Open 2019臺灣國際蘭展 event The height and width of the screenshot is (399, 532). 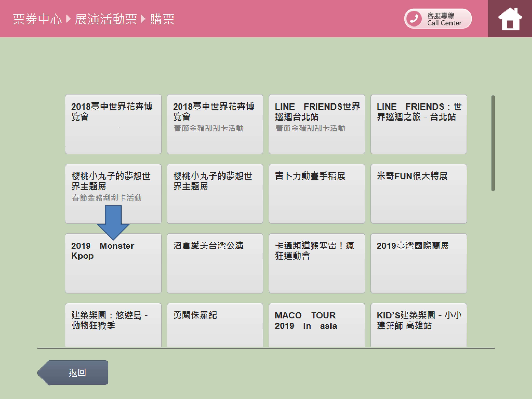coord(419,263)
